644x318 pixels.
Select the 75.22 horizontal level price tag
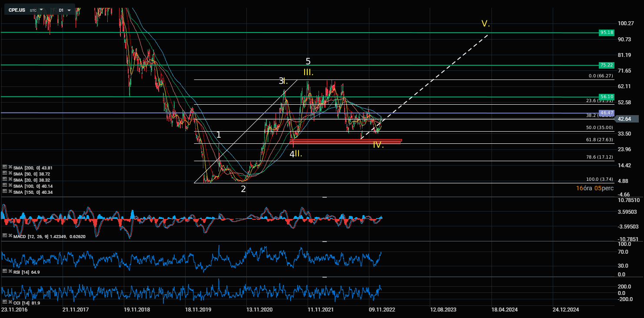click(x=606, y=65)
